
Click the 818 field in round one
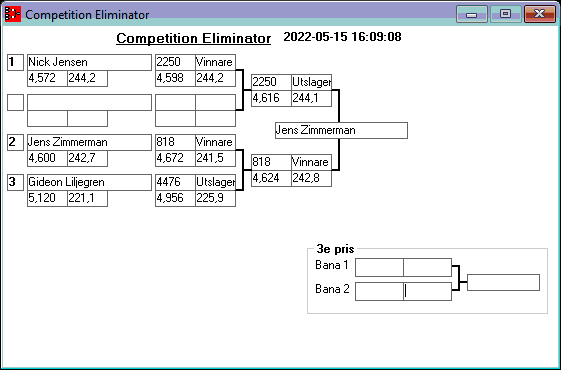coord(175,142)
